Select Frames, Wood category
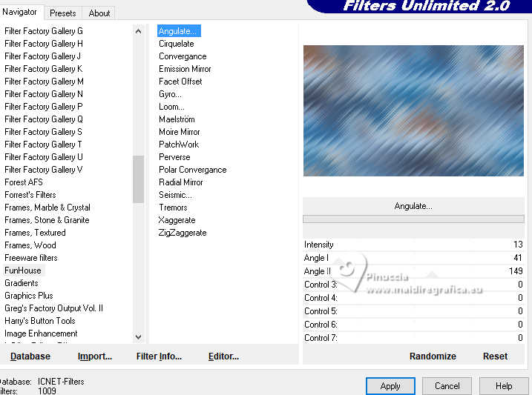The width and height of the screenshot is (532, 395). click(x=30, y=245)
